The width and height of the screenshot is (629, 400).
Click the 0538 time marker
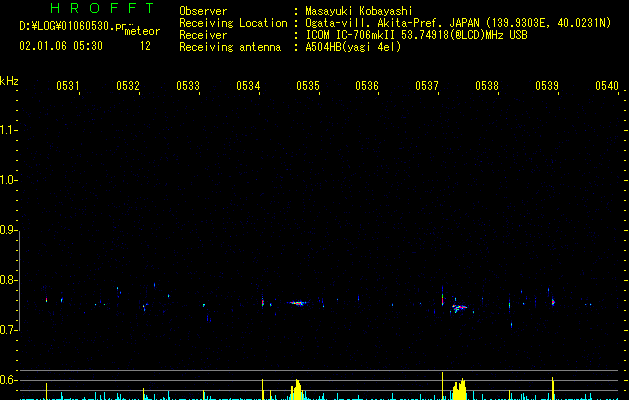tap(487, 86)
